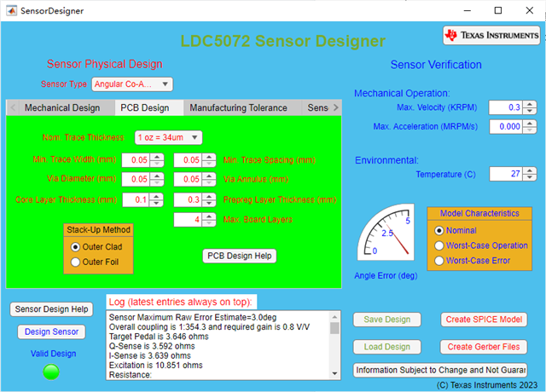Decrease Min. Trace Spacing value
The height and width of the screenshot is (392, 546).
(x=209, y=164)
